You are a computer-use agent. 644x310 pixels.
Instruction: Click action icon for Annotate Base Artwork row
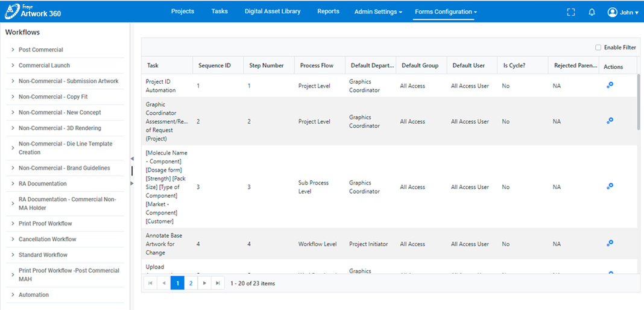[610, 243]
